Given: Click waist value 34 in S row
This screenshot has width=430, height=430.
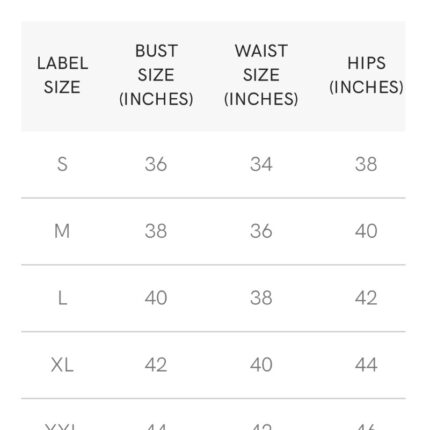Looking at the screenshot, I should 261,164.
